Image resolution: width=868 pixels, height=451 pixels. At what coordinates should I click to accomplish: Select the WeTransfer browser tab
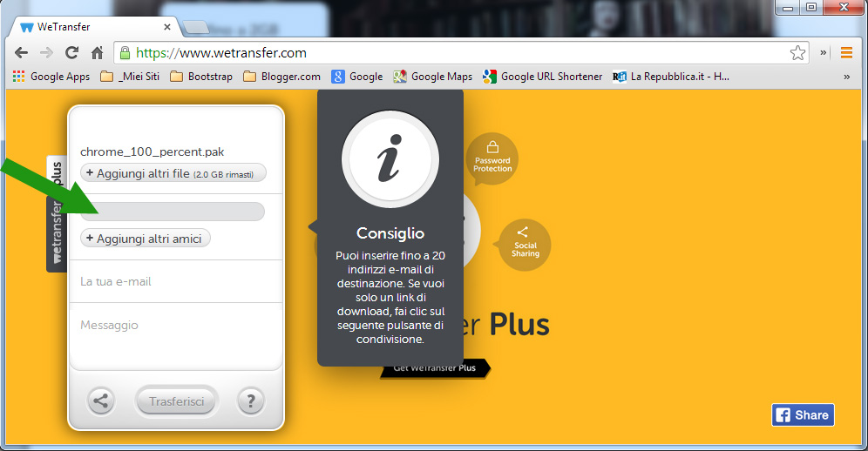[x=94, y=27]
